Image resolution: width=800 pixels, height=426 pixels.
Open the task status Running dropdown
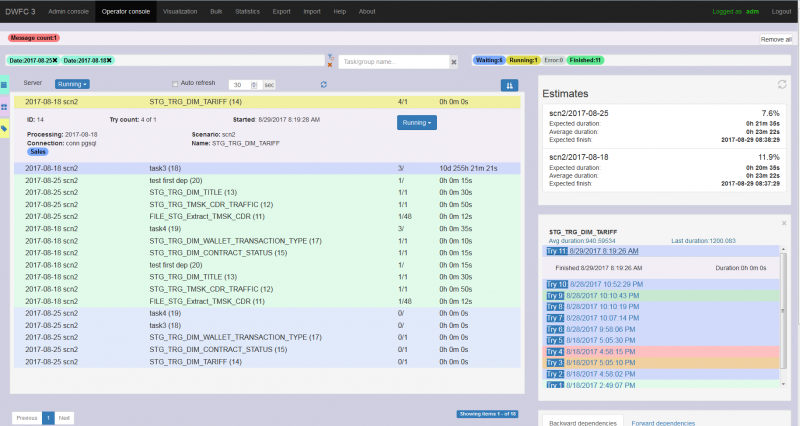416,122
